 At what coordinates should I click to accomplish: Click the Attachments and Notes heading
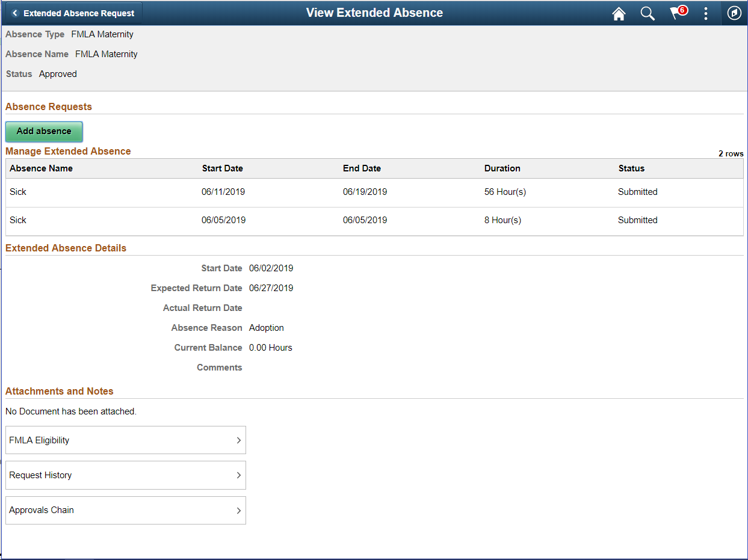coord(60,391)
